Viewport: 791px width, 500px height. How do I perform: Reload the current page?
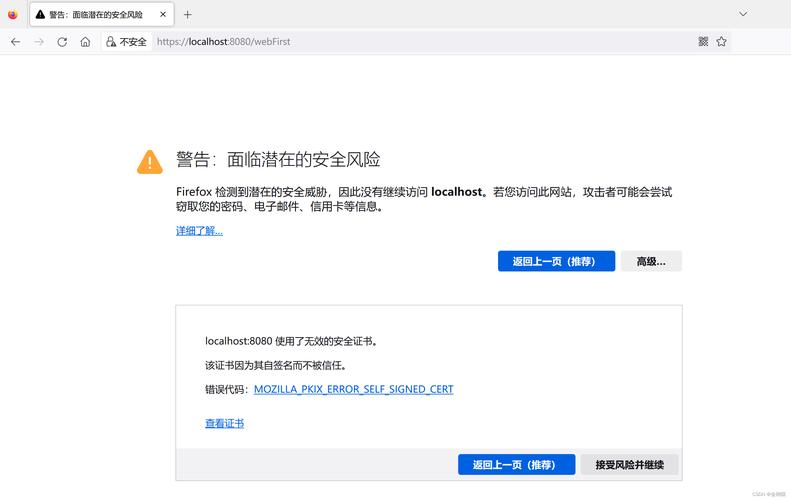click(x=62, y=42)
